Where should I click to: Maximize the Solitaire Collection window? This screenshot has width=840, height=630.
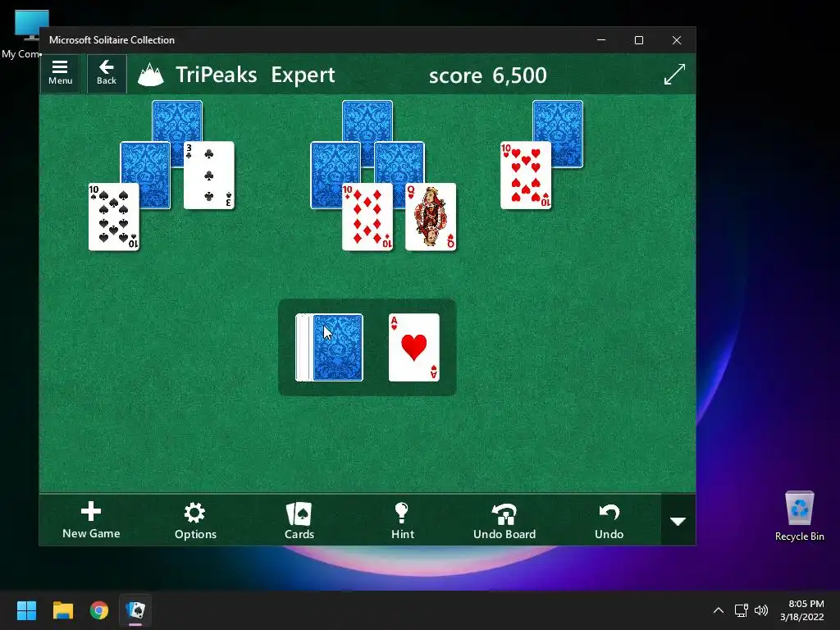pos(638,40)
